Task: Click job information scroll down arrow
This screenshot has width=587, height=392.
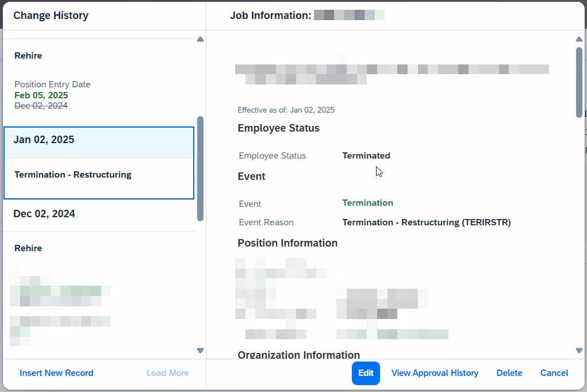Action: coord(579,351)
